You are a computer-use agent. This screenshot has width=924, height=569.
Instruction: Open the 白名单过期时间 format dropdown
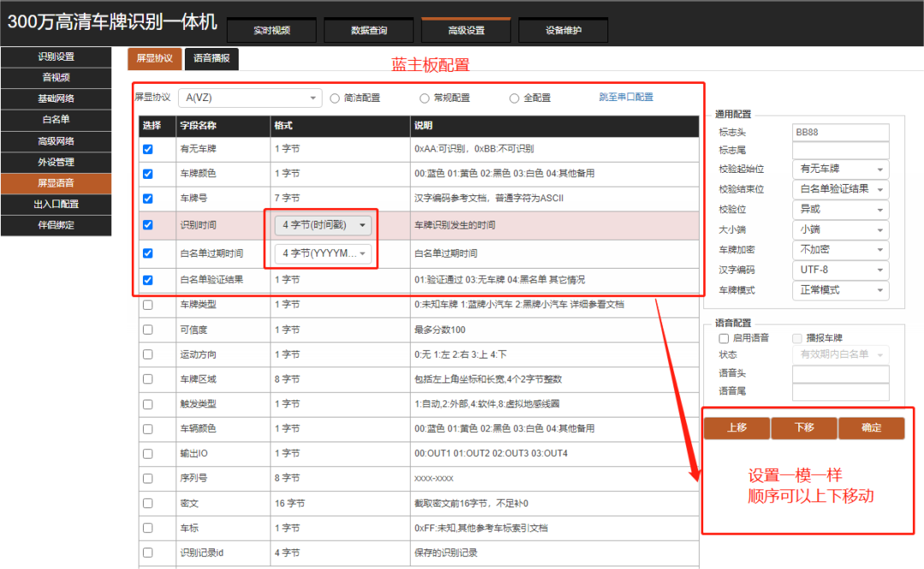323,253
